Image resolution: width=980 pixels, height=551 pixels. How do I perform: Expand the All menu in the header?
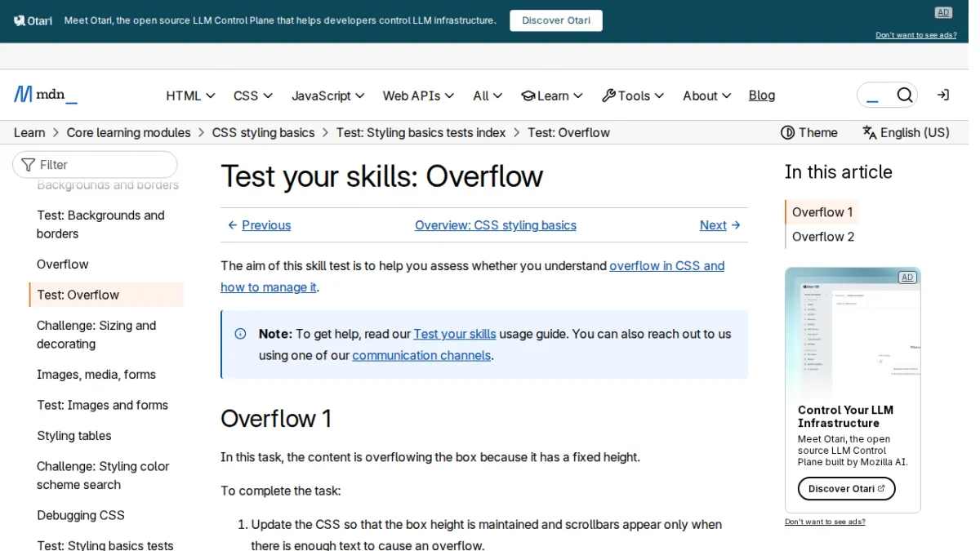pyautogui.click(x=488, y=96)
